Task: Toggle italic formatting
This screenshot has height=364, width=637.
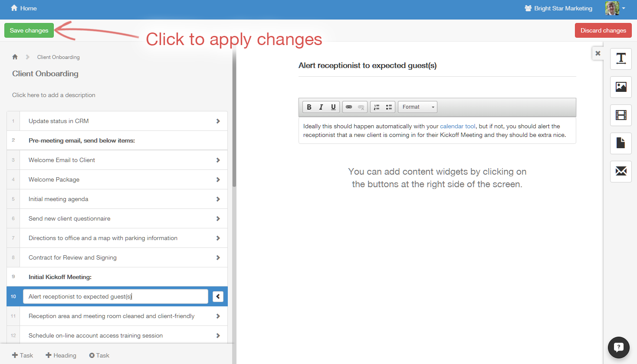Action: click(321, 107)
